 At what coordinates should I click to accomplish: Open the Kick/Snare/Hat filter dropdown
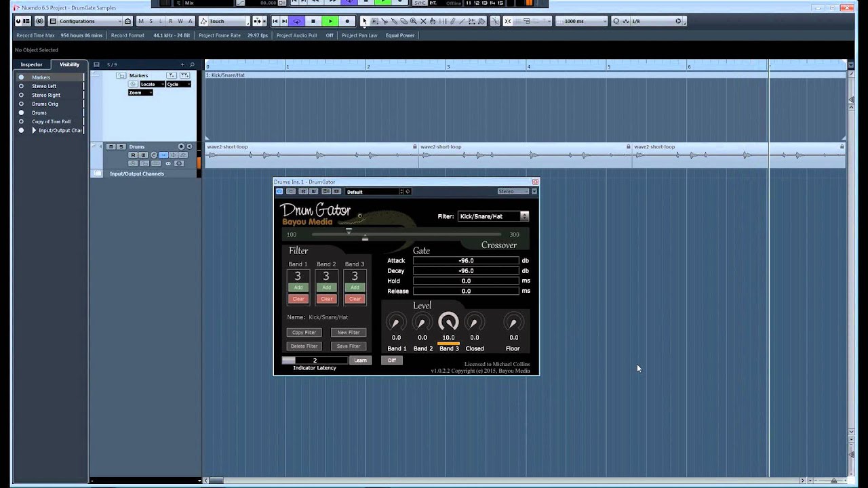pyautogui.click(x=493, y=216)
